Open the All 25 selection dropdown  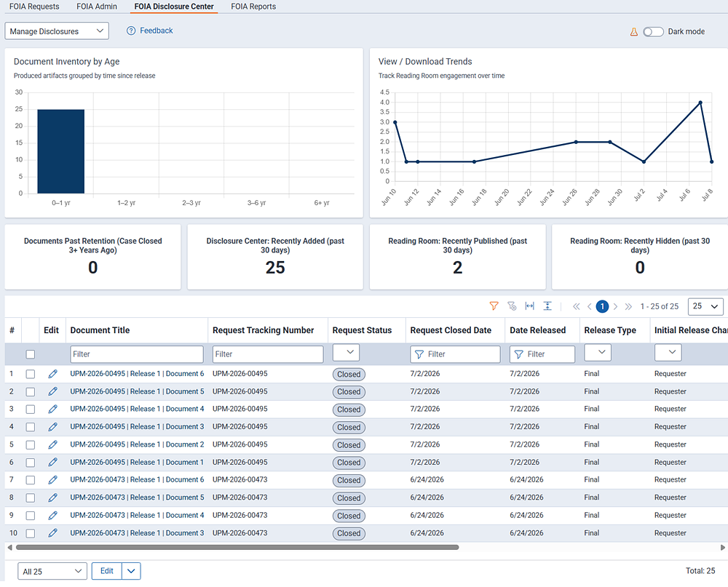click(x=52, y=571)
